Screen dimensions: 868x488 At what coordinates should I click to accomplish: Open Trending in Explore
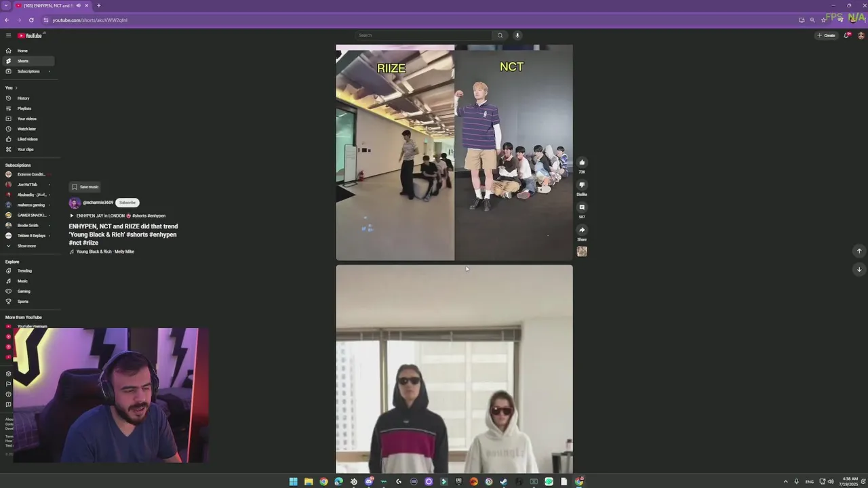tap(27, 270)
